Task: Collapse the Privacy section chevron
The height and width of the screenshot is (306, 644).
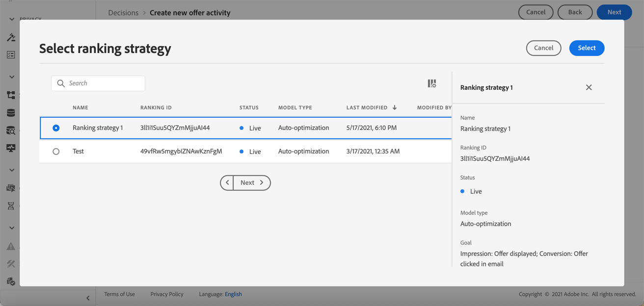Action: pyautogui.click(x=12, y=20)
